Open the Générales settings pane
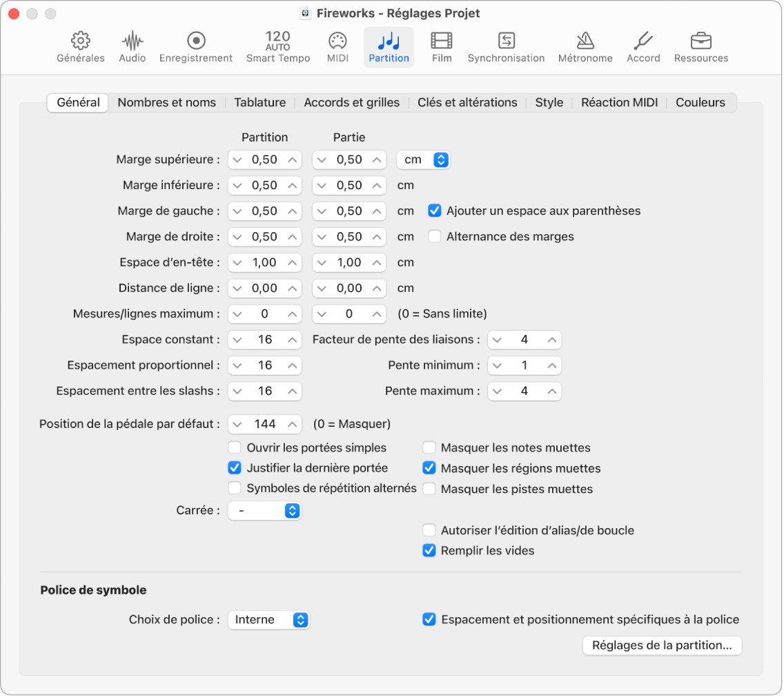This screenshot has height=696, width=784. (x=81, y=47)
